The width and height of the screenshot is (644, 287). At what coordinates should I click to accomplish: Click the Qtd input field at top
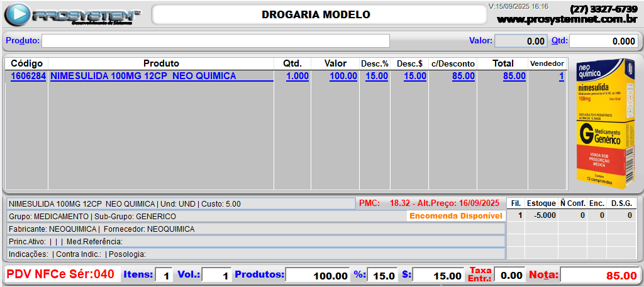coord(603,41)
